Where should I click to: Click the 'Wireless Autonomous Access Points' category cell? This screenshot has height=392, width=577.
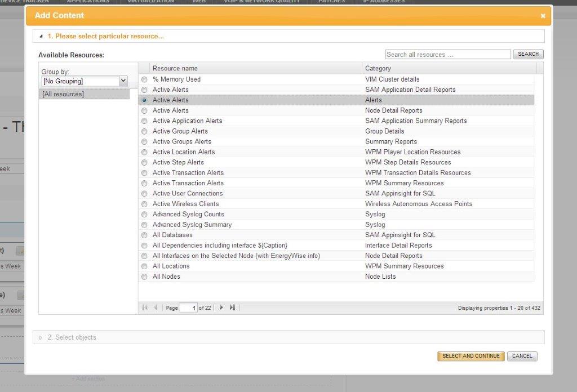(419, 204)
